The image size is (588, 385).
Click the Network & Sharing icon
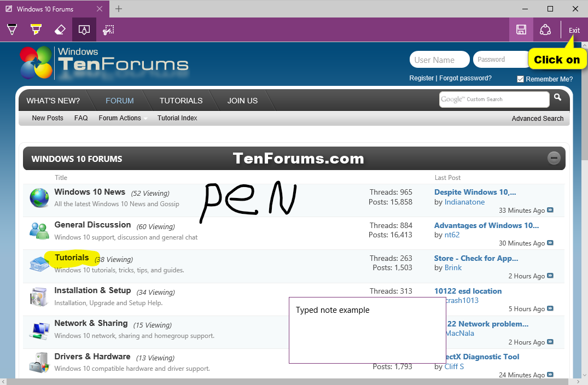coord(39,330)
